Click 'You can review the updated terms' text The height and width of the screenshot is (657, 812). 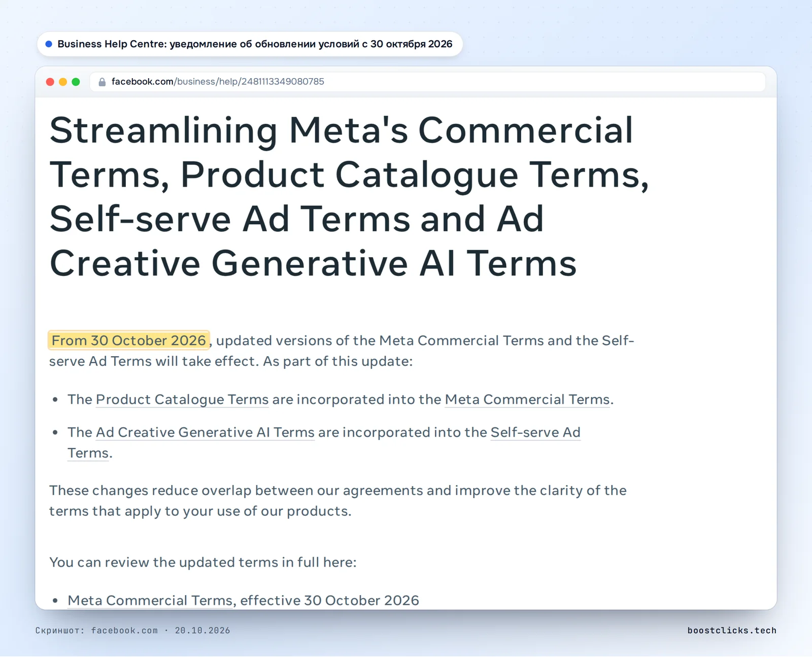point(203,563)
